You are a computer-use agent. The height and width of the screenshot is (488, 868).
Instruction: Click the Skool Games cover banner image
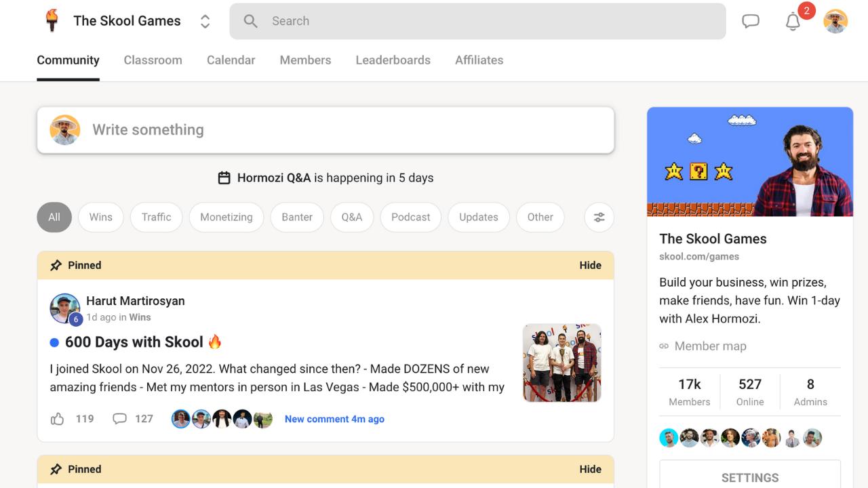pyautogui.click(x=750, y=162)
